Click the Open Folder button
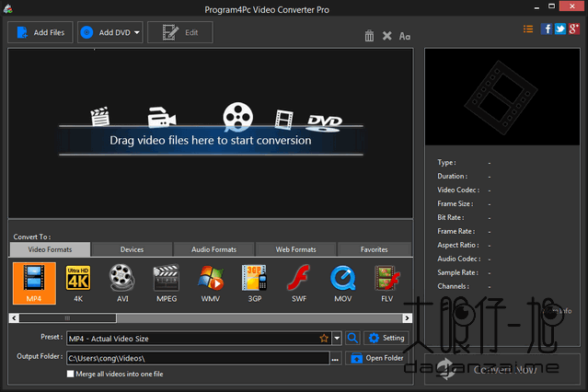Screen dimensions: 588x392 [377, 358]
